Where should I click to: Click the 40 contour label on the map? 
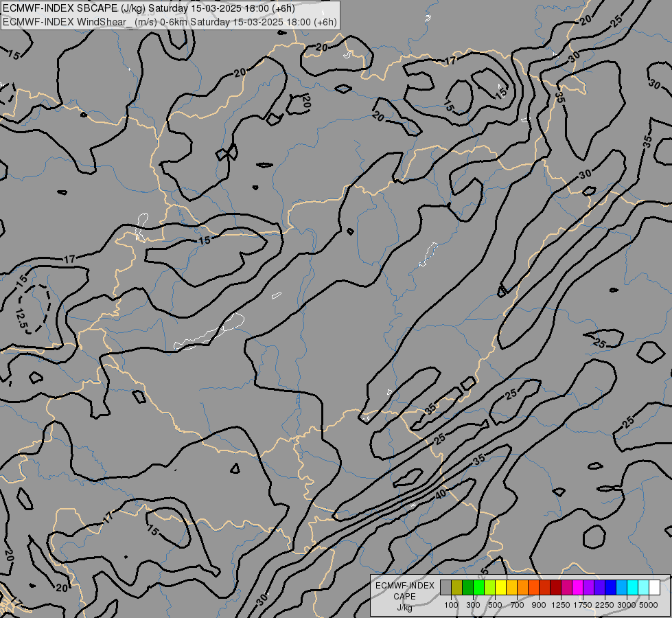pos(441,494)
